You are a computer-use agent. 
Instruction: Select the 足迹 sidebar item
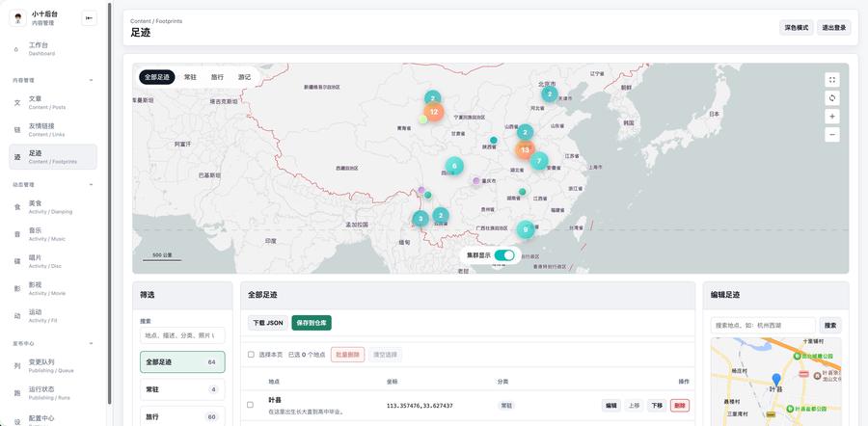click(x=53, y=156)
